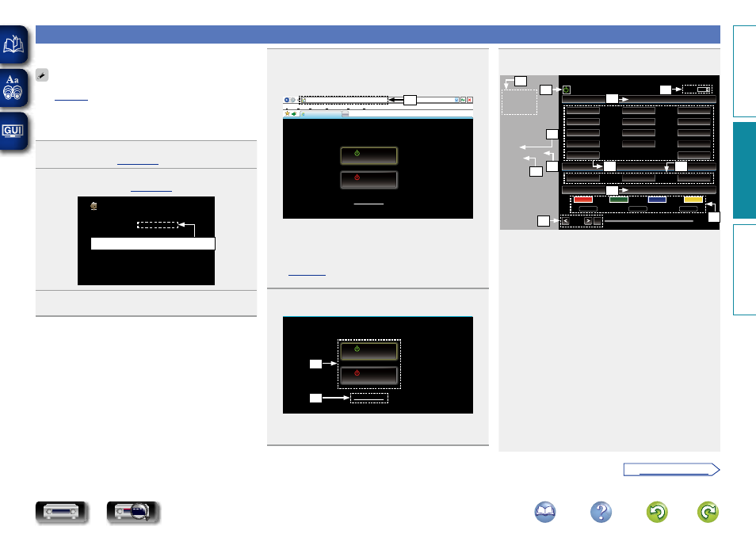Click the green power icon in control panel header

(x=567, y=90)
